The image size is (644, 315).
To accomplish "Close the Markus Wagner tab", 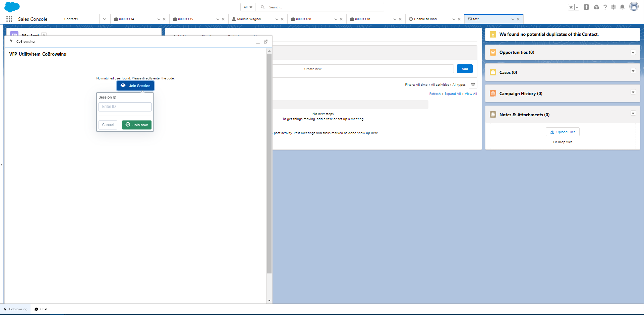I will click(x=282, y=19).
